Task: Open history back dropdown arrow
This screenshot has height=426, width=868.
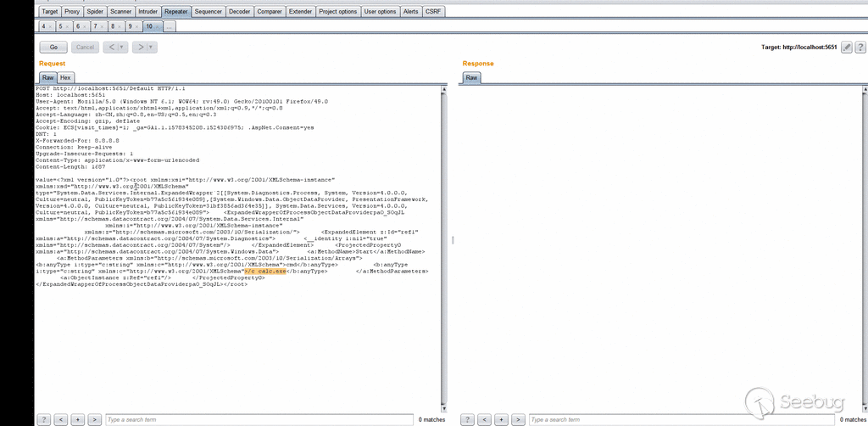Action: (x=122, y=48)
